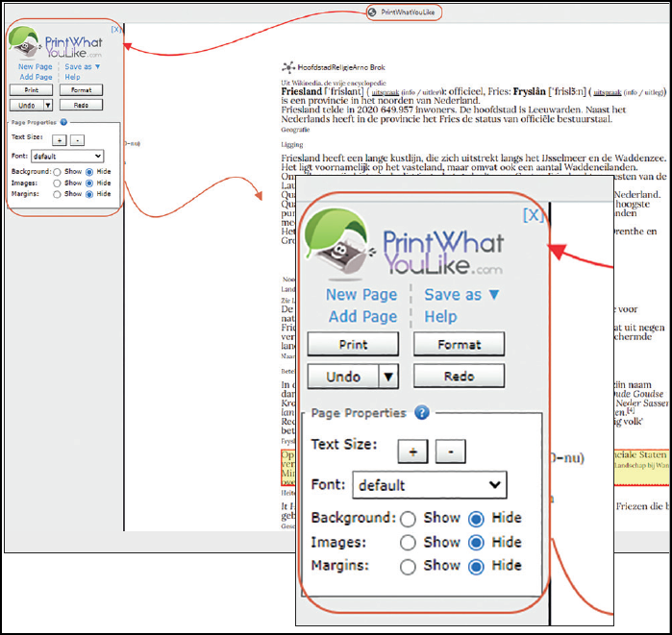Screen dimensions: 672x635
Task: Click 'Uit Wikipedia, de vrije encyclopedie' text
Action: coord(334,83)
